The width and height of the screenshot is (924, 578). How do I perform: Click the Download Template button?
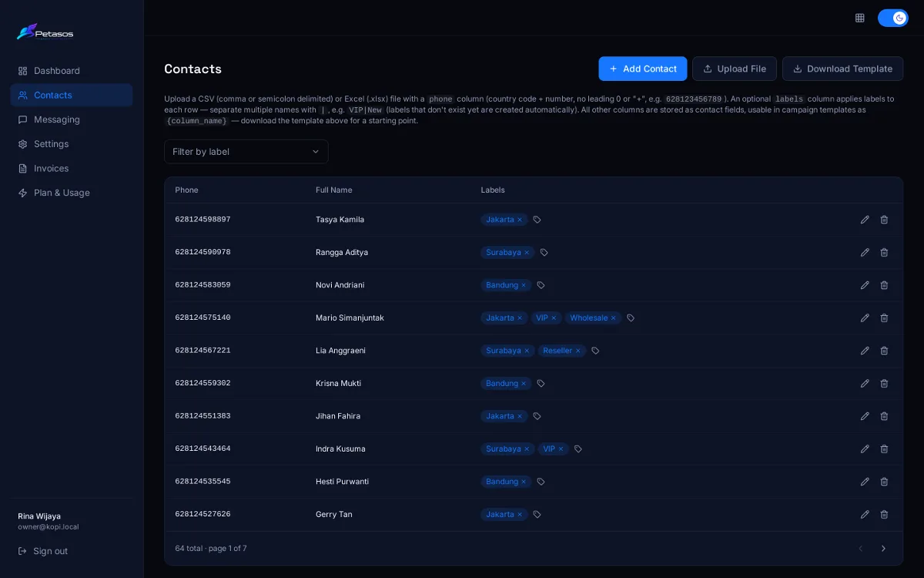[842, 69]
